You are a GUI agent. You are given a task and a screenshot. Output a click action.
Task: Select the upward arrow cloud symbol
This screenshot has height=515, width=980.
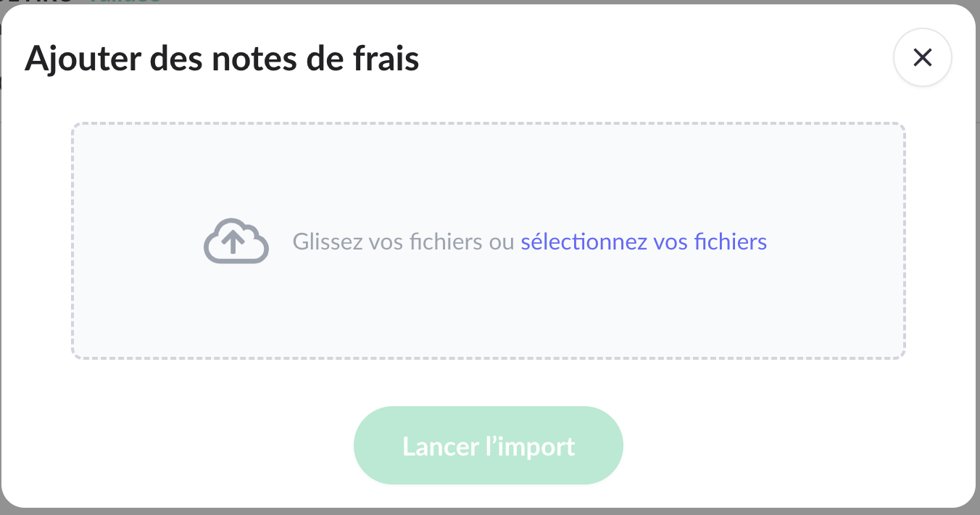pyautogui.click(x=236, y=241)
